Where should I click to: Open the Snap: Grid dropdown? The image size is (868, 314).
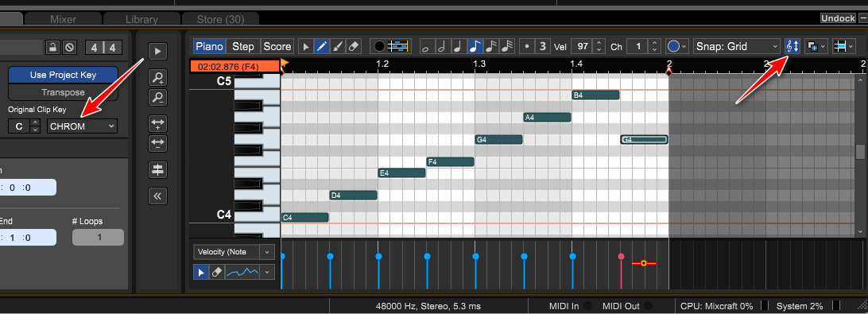click(737, 47)
